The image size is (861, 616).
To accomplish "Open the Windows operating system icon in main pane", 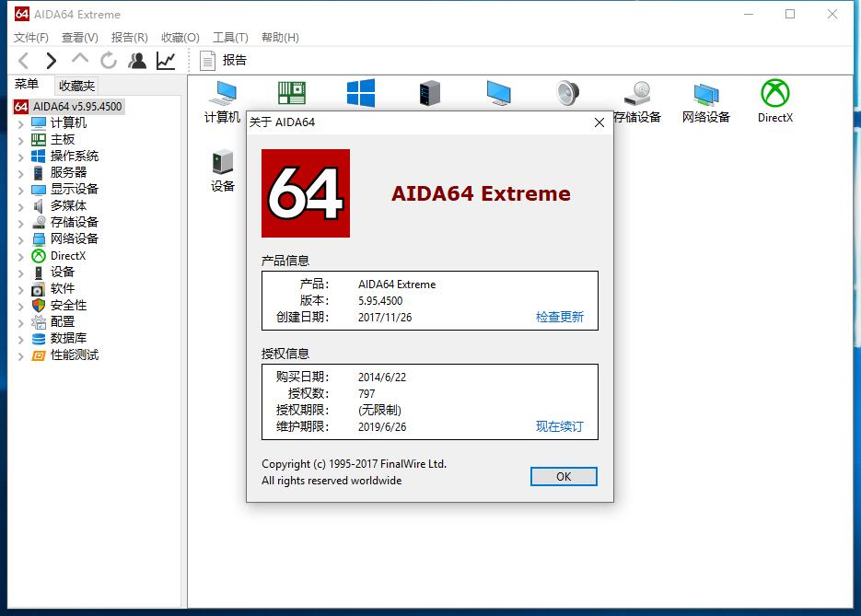I will point(361,93).
